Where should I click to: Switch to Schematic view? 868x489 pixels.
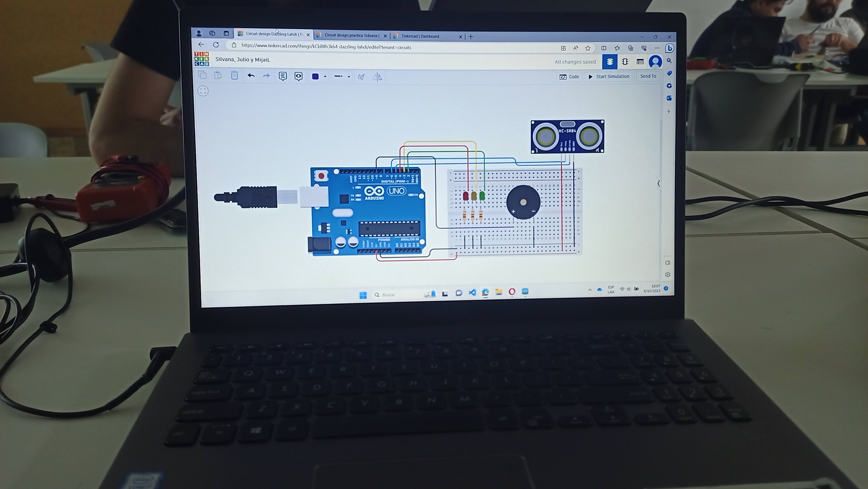pyautogui.click(x=625, y=62)
